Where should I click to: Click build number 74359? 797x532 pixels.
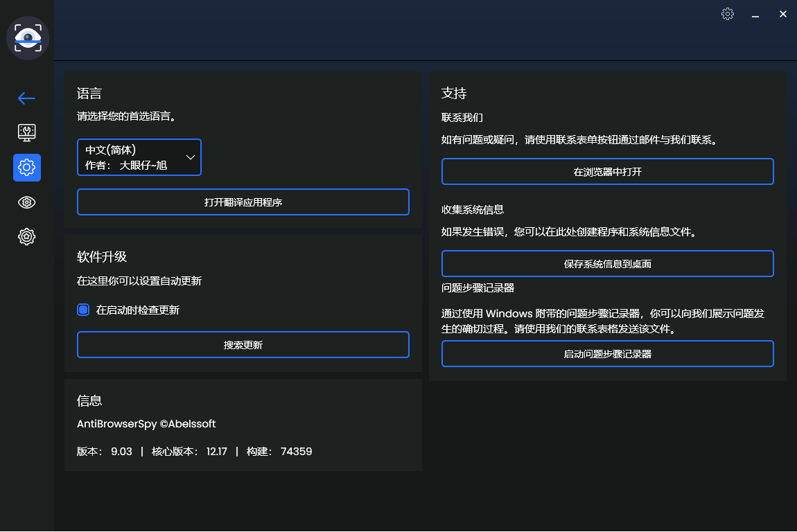pos(297,452)
